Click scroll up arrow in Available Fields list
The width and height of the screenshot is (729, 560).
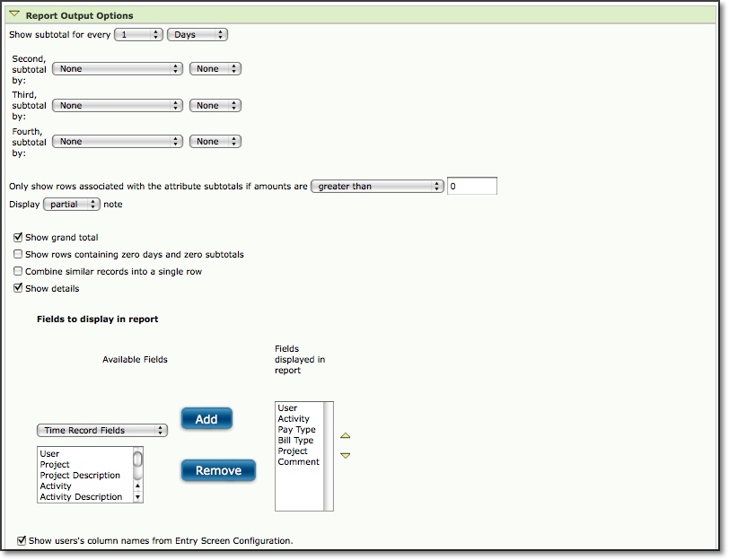137,486
